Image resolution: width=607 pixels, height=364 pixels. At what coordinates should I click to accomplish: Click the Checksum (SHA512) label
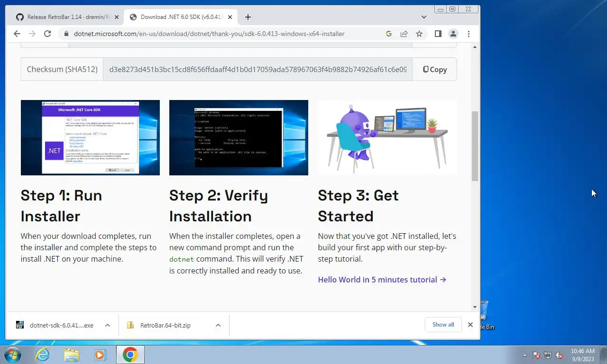coord(62,69)
